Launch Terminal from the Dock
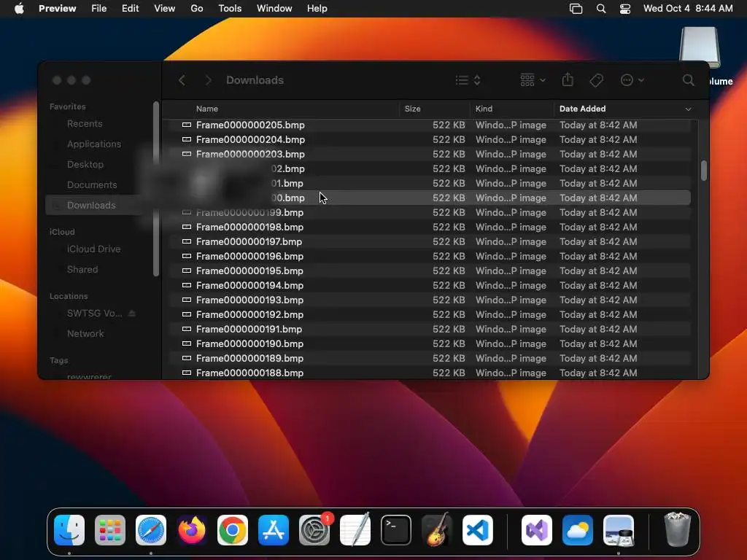The width and height of the screenshot is (747, 560). (396, 530)
